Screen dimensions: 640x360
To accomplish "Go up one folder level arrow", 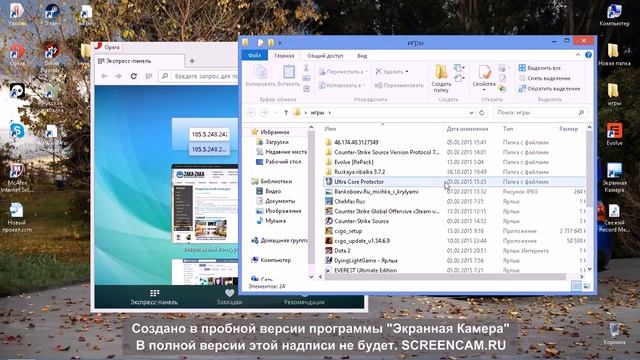I will point(286,112).
